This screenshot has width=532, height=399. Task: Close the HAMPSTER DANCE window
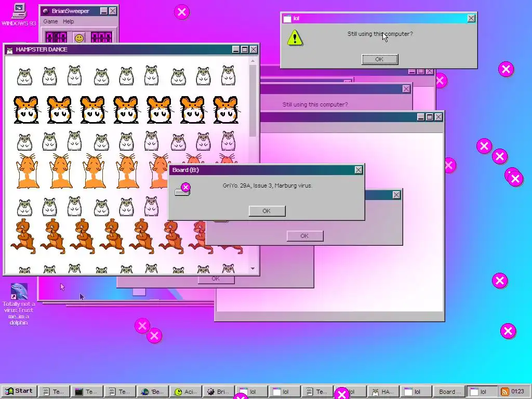coord(254,49)
